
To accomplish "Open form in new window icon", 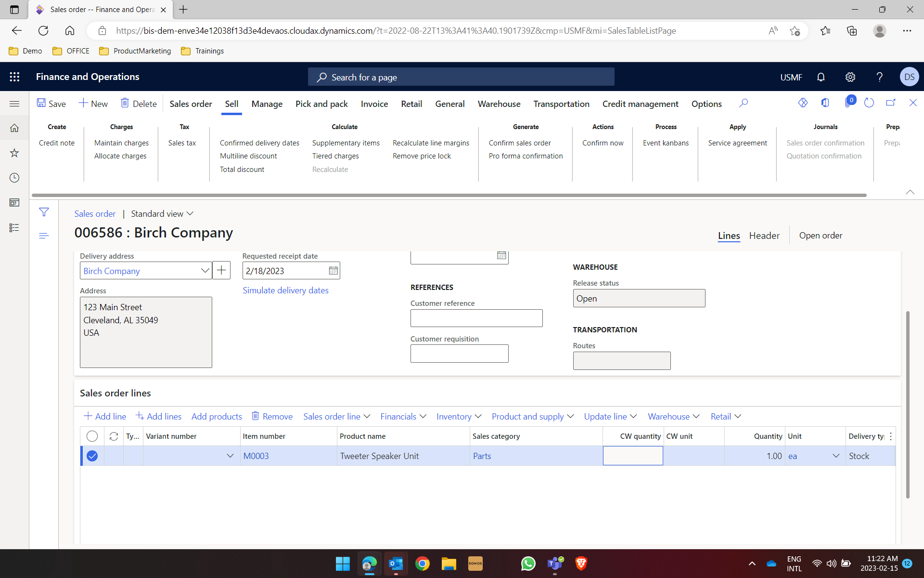I will click(x=891, y=103).
